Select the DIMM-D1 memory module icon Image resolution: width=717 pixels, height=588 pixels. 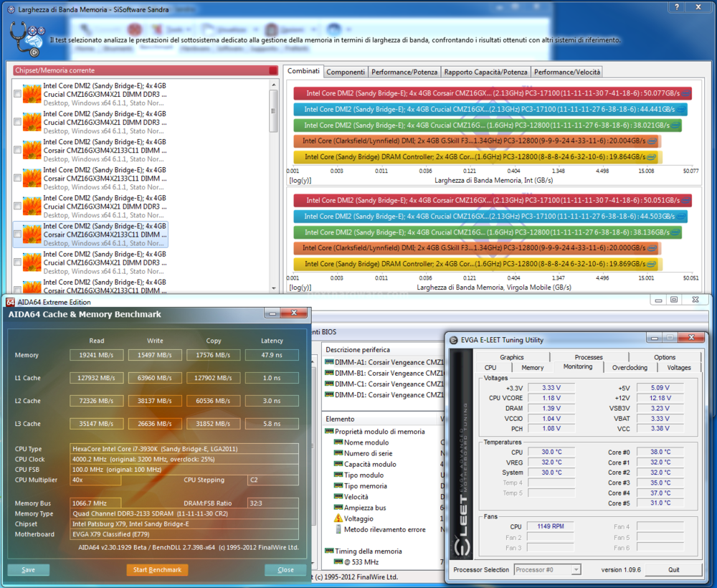click(329, 395)
